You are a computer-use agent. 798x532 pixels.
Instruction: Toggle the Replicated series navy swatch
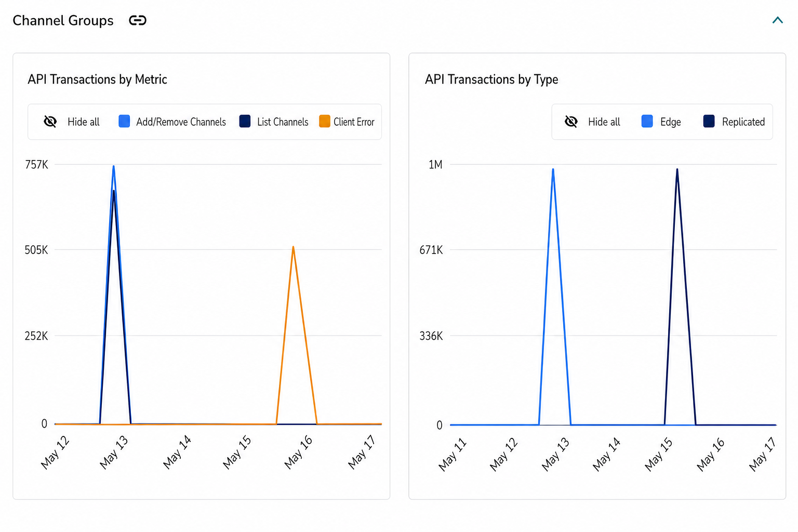pyautogui.click(x=709, y=121)
